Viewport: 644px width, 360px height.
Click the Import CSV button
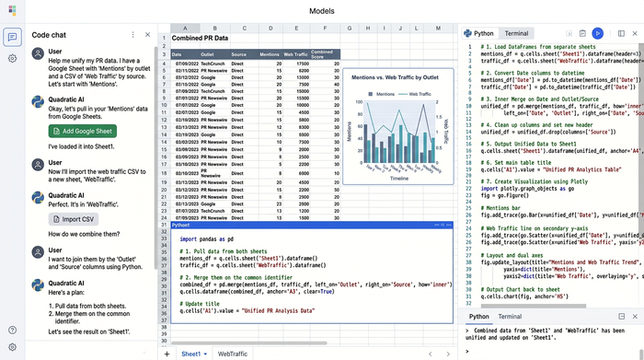pyautogui.click(x=74, y=219)
